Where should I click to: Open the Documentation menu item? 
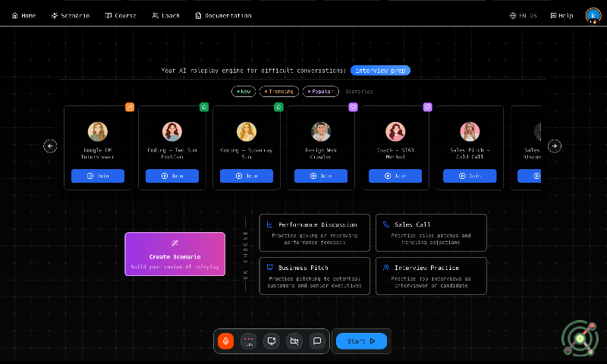[223, 15]
